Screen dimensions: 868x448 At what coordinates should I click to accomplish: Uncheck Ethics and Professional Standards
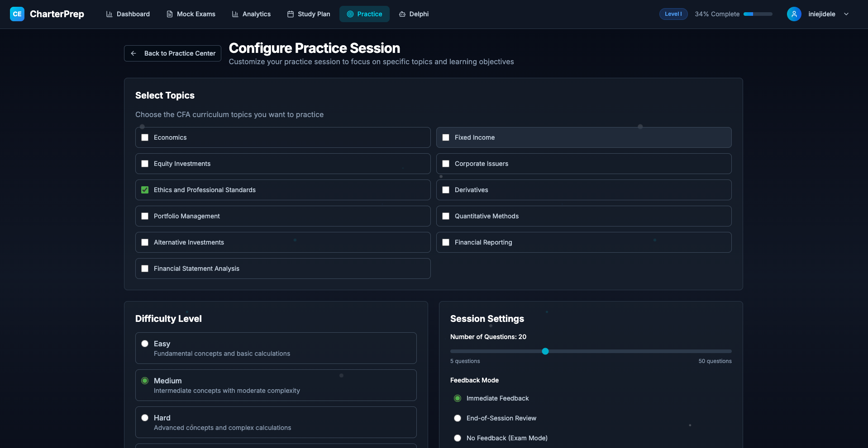tap(145, 190)
